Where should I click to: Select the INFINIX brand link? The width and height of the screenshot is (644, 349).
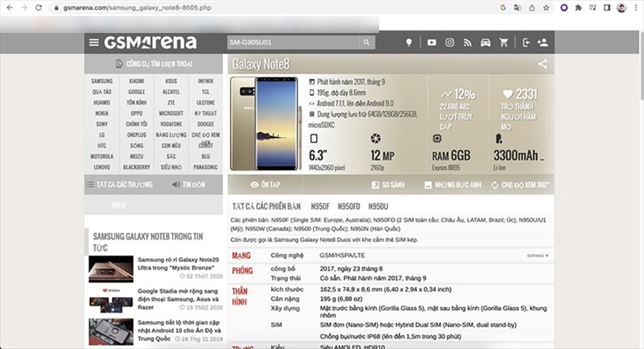(205, 81)
